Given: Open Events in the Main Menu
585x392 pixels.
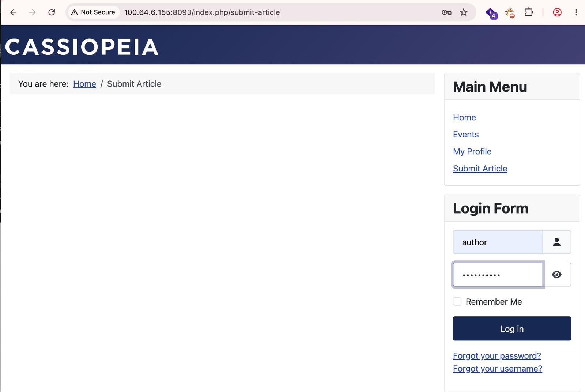Looking at the screenshot, I should [x=465, y=135].
